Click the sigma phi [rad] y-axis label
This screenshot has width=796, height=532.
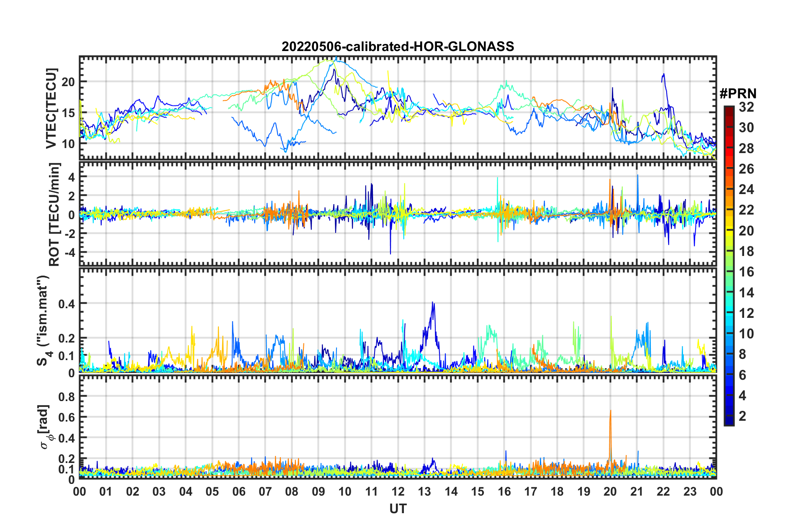[x=46, y=427]
